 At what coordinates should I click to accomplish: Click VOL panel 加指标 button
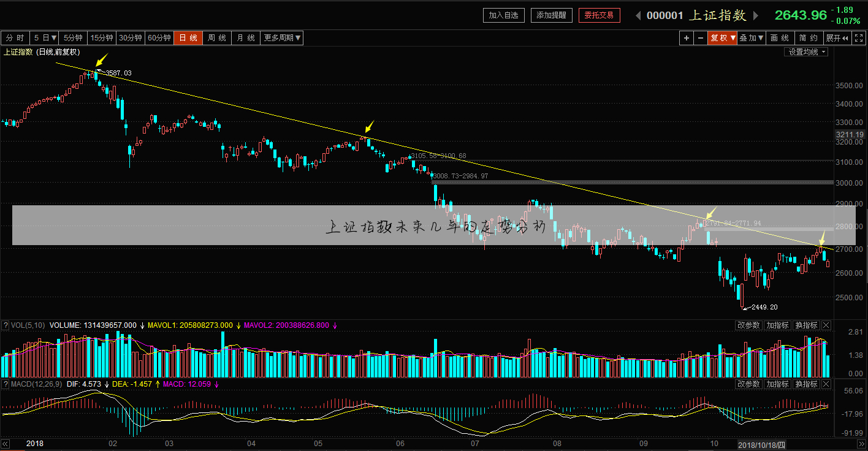(777, 325)
